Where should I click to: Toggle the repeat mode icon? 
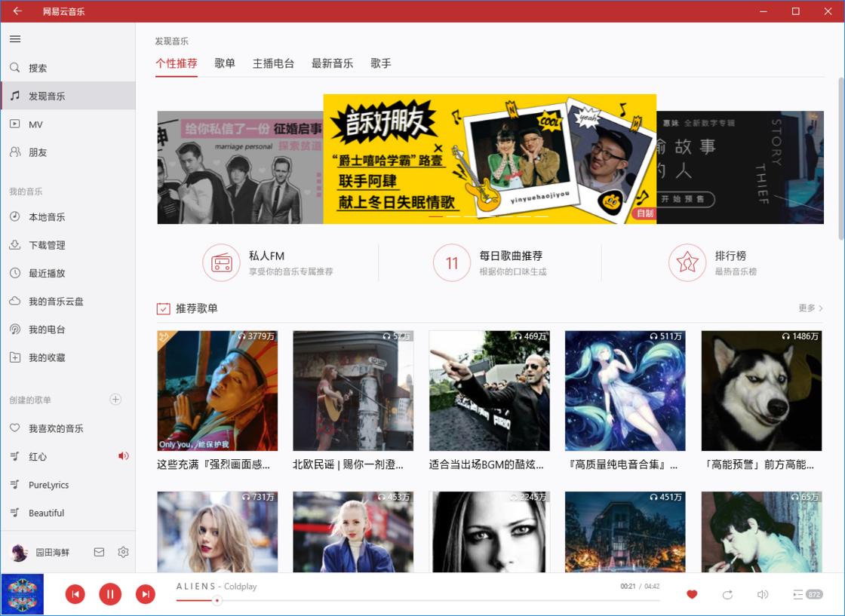point(727,594)
